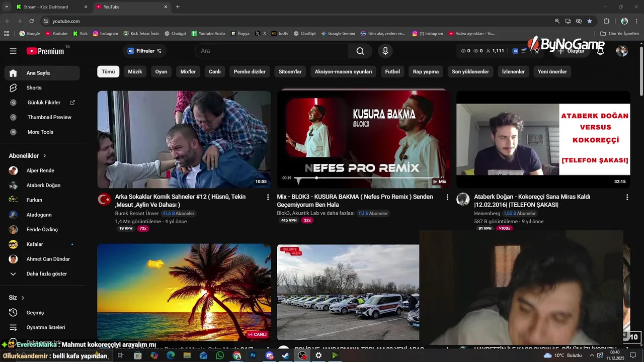This screenshot has width=644, height=362.
Task: Focus the Ara search field
Action: (272, 51)
